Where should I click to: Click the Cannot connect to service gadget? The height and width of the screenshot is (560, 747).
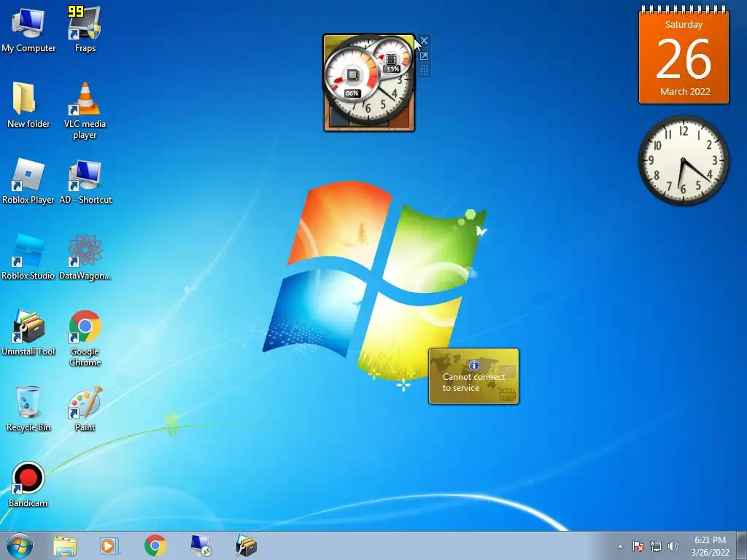point(473,376)
